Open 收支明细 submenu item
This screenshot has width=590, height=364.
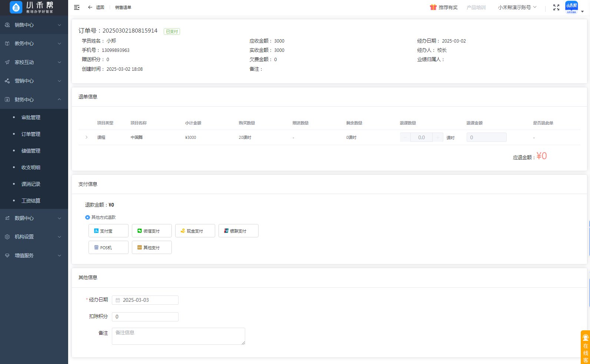pos(31,167)
